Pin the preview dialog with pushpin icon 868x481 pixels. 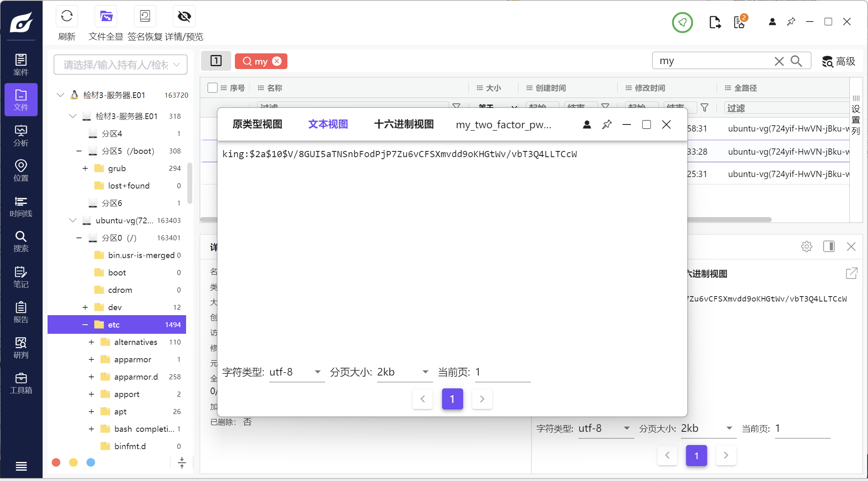tap(607, 124)
